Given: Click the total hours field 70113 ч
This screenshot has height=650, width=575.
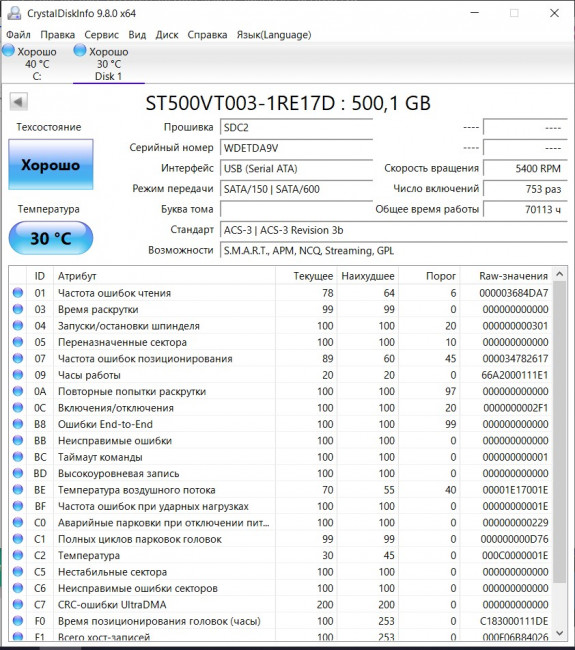Looking at the screenshot, I should pos(525,209).
